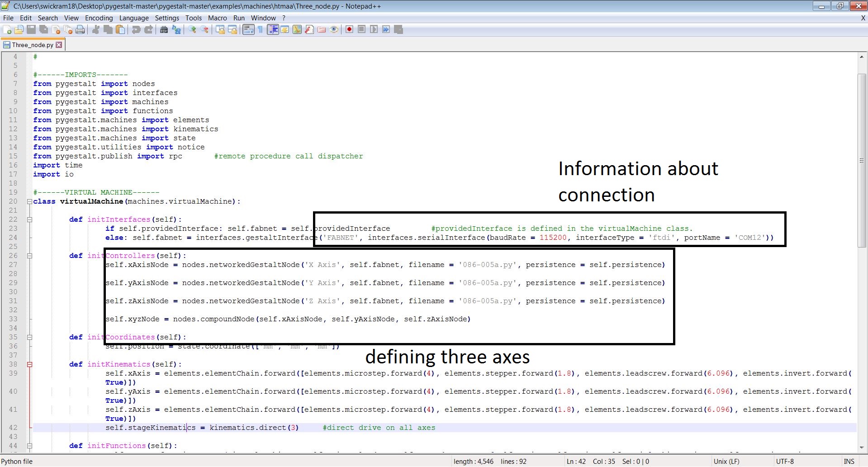
Task: Click scrollbar down arrow
Action: [x=862, y=448]
